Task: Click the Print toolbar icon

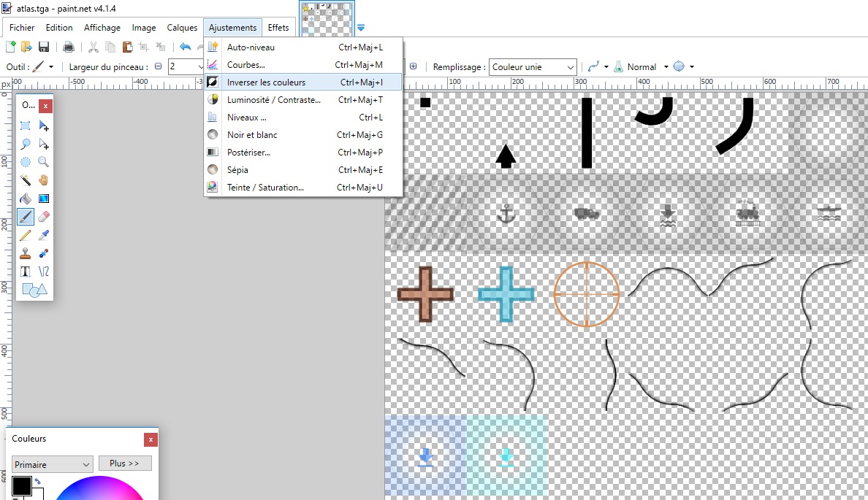Action: pos(69,47)
